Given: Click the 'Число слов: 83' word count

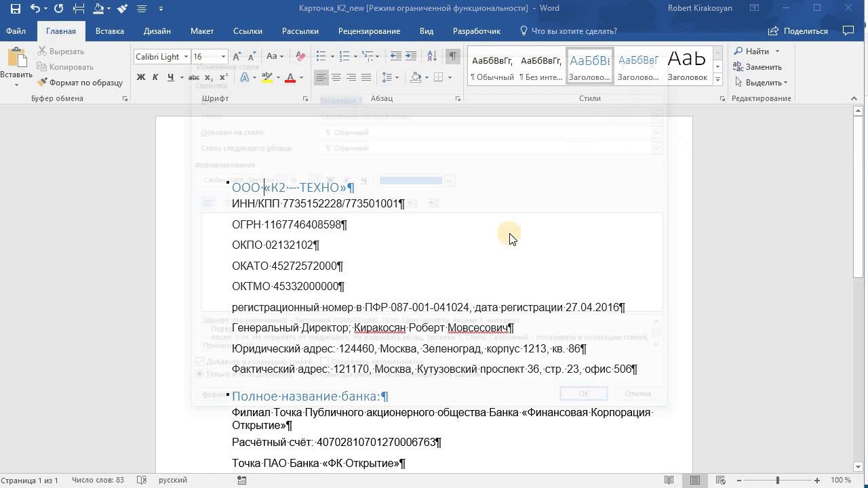Looking at the screenshot, I should click(98, 480).
